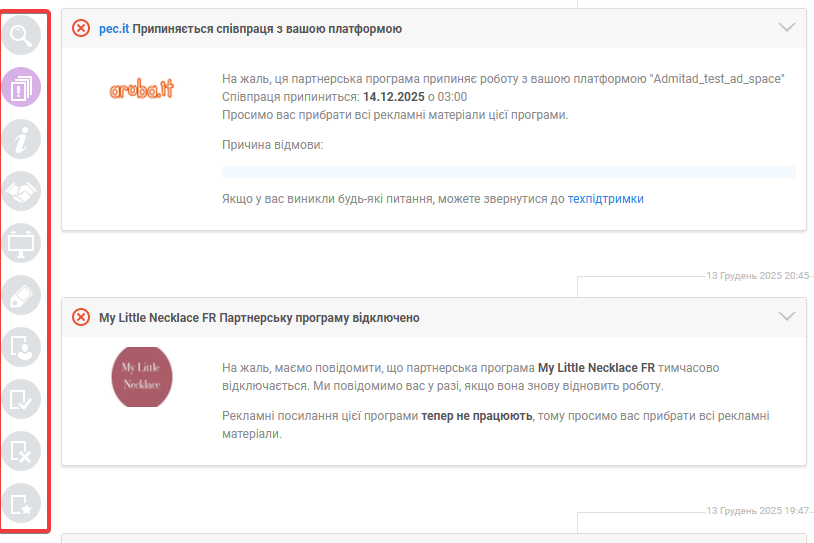Select the purple all-notifications filter icon
This screenshot has width=814, height=543.
(22, 87)
